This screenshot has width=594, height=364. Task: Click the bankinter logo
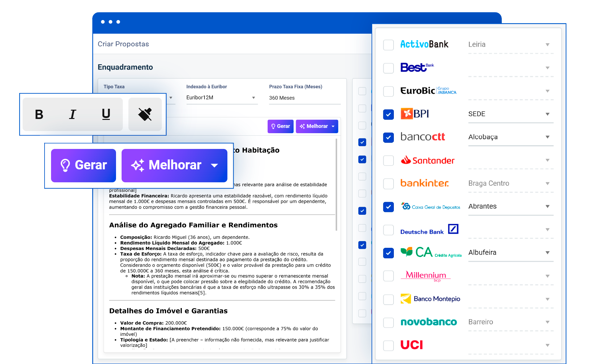tap(424, 183)
